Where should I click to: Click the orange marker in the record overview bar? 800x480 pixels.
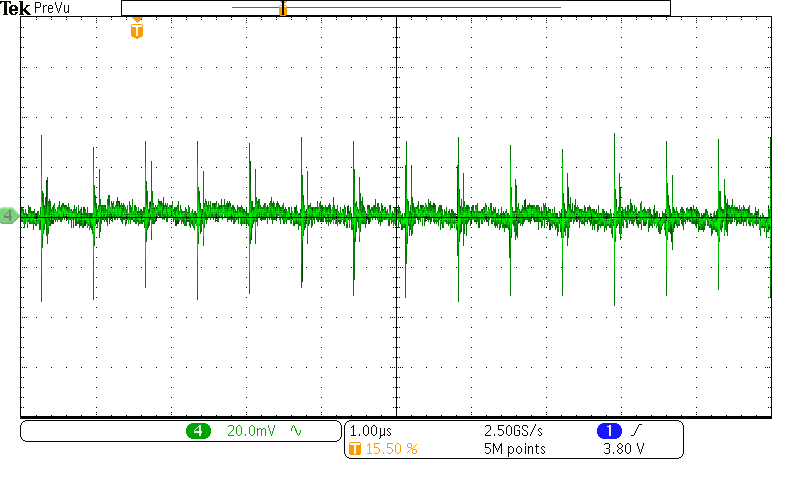coord(283,9)
